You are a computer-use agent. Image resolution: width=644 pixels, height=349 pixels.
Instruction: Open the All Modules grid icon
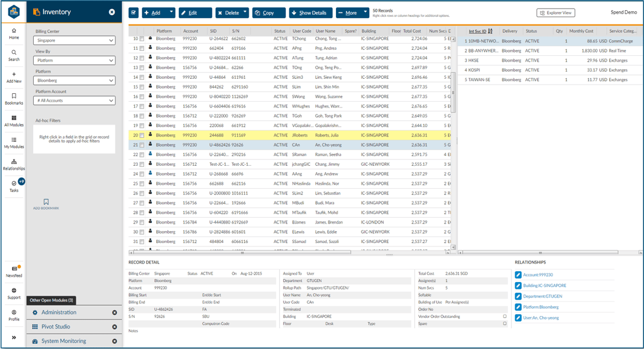14,118
